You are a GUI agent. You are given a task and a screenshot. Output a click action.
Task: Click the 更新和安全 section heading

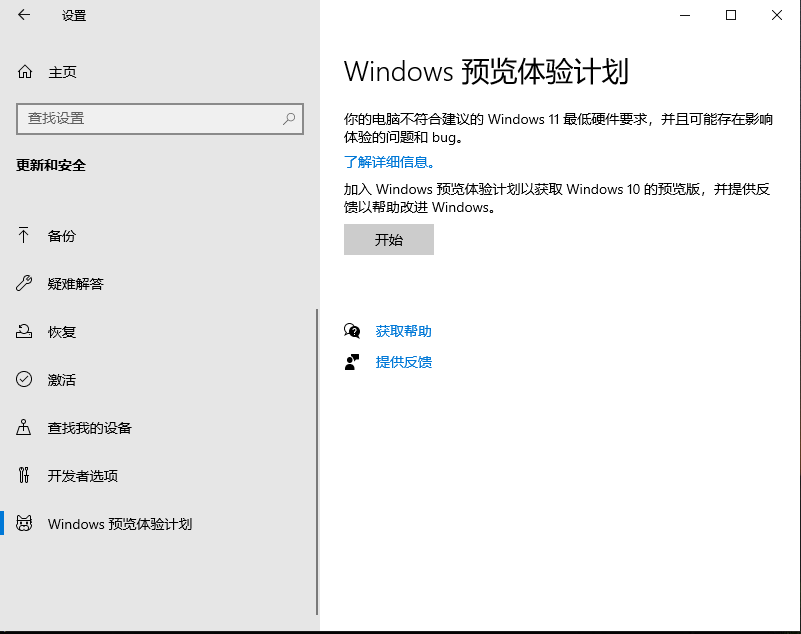point(51,166)
